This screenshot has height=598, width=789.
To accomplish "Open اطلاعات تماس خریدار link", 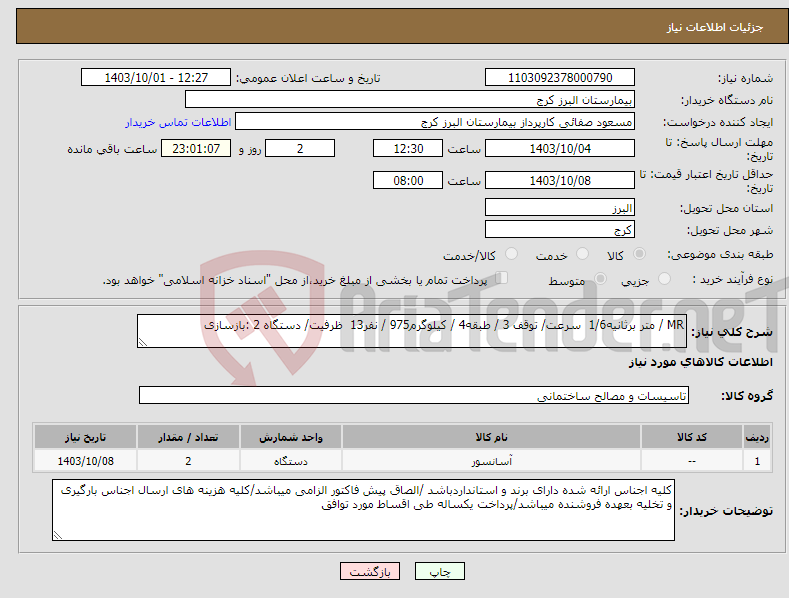I will [x=178, y=122].
